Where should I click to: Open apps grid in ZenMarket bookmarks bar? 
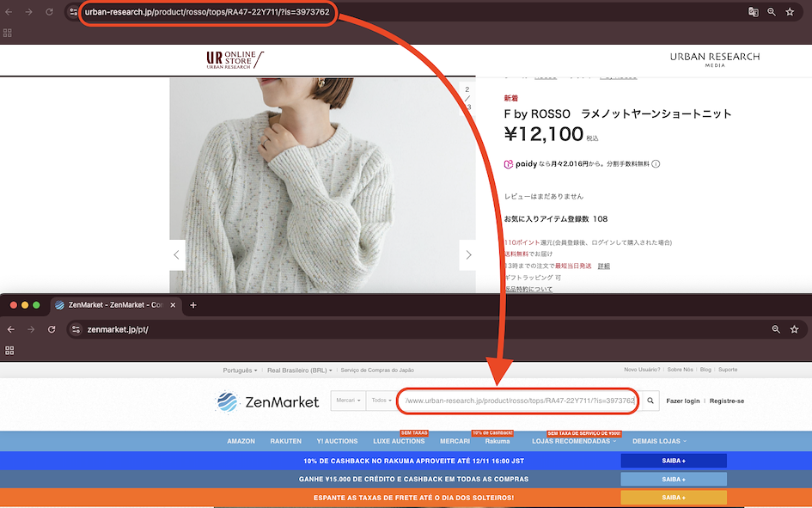9,351
